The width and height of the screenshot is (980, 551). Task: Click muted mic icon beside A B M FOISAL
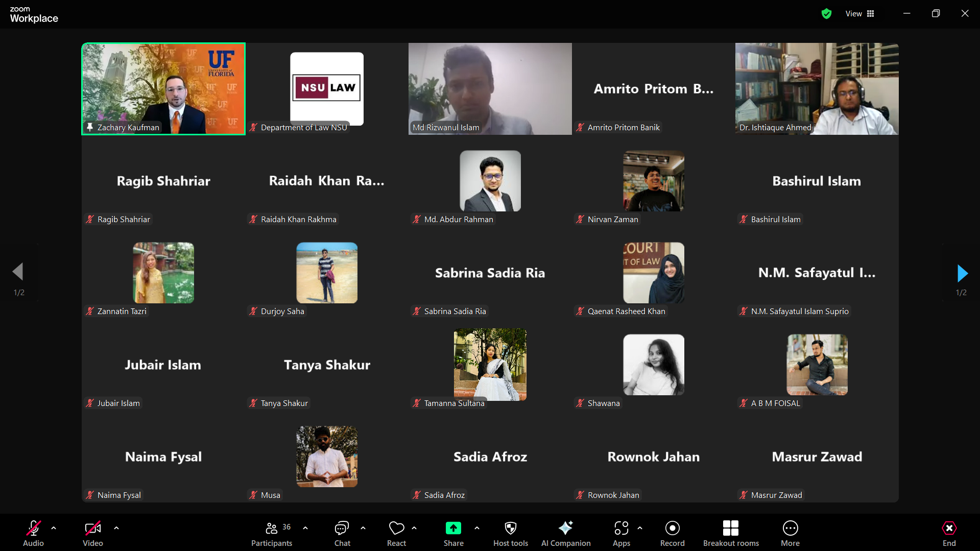click(x=744, y=403)
